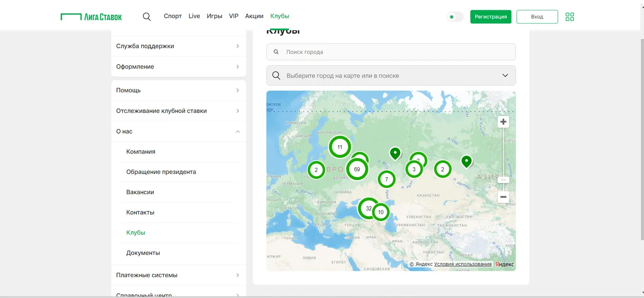Open the city selection dropdown
644x298 pixels.
[391, 75]
